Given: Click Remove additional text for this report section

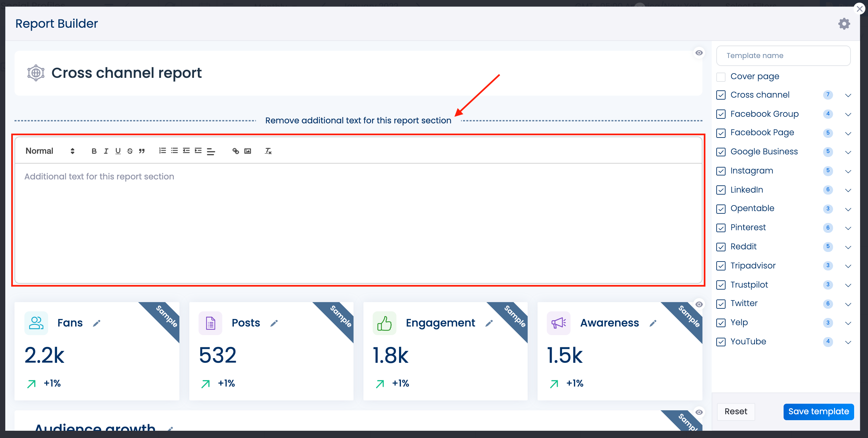Looking at the screenshot, I should tap(358, 120).
